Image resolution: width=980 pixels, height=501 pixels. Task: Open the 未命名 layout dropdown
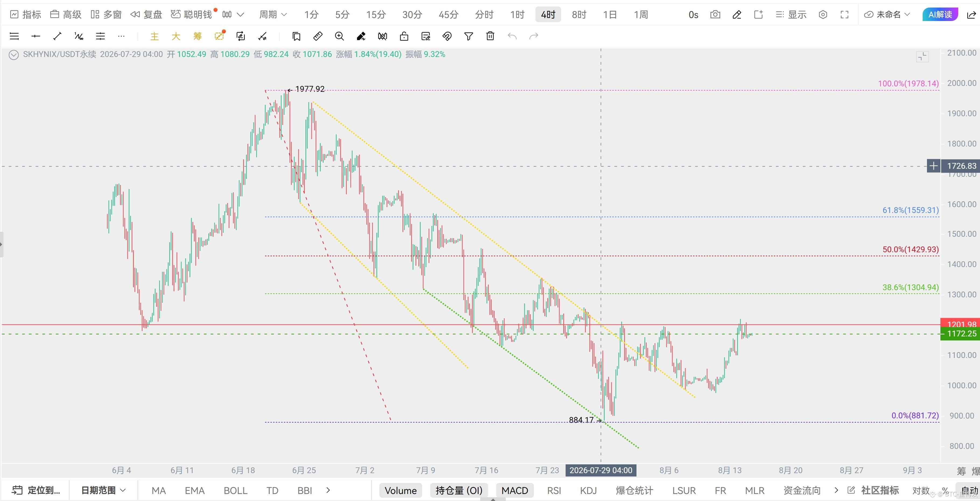(887, 15)
